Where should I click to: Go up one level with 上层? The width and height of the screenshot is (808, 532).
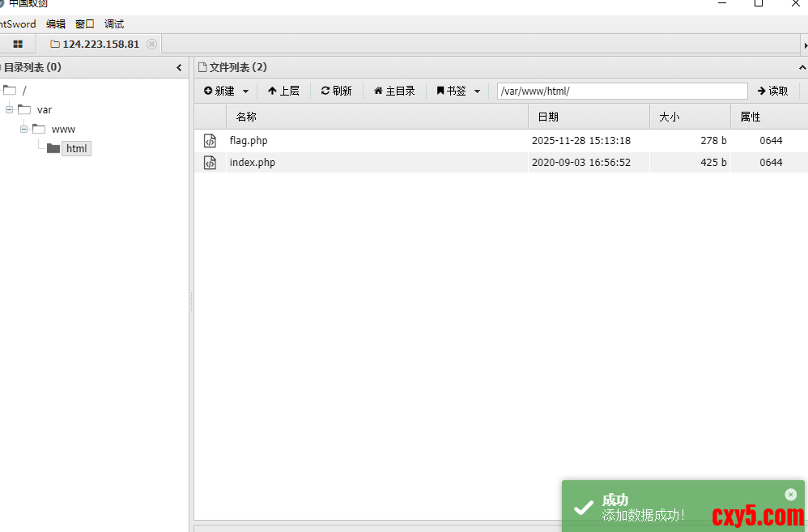283,91
